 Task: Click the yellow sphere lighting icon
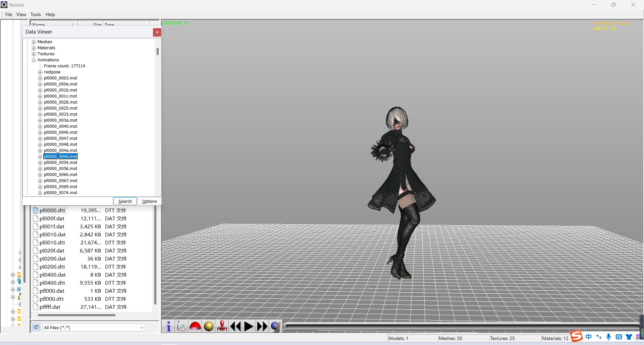209,326
